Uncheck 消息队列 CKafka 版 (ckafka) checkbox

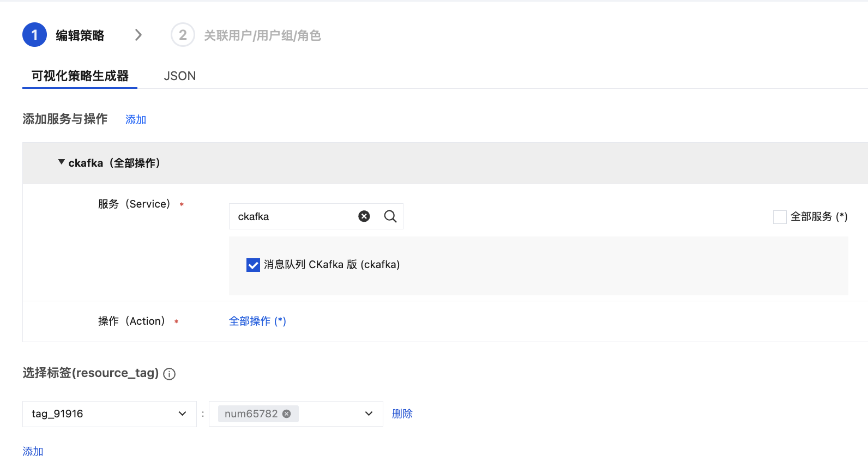(253, 265)
